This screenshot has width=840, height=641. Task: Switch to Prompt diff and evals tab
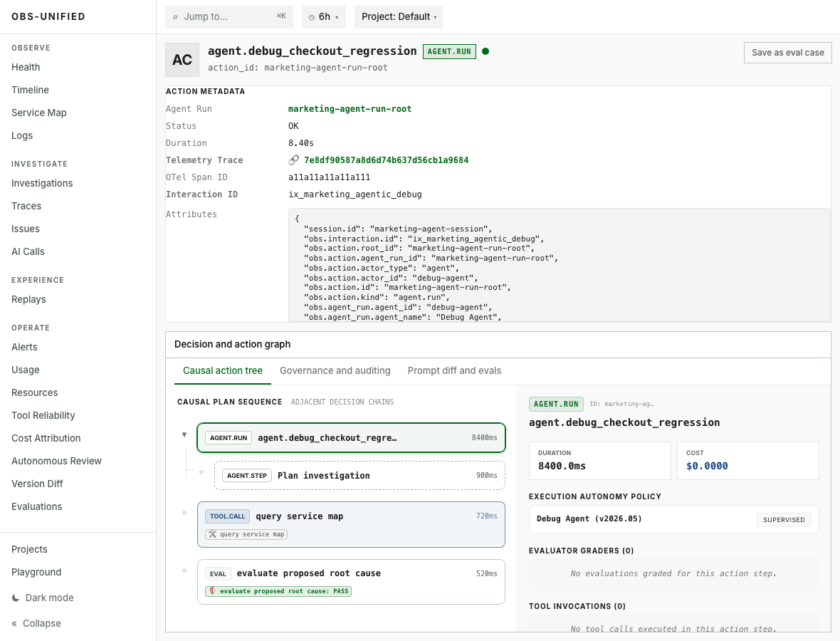(x=454, y=371)
